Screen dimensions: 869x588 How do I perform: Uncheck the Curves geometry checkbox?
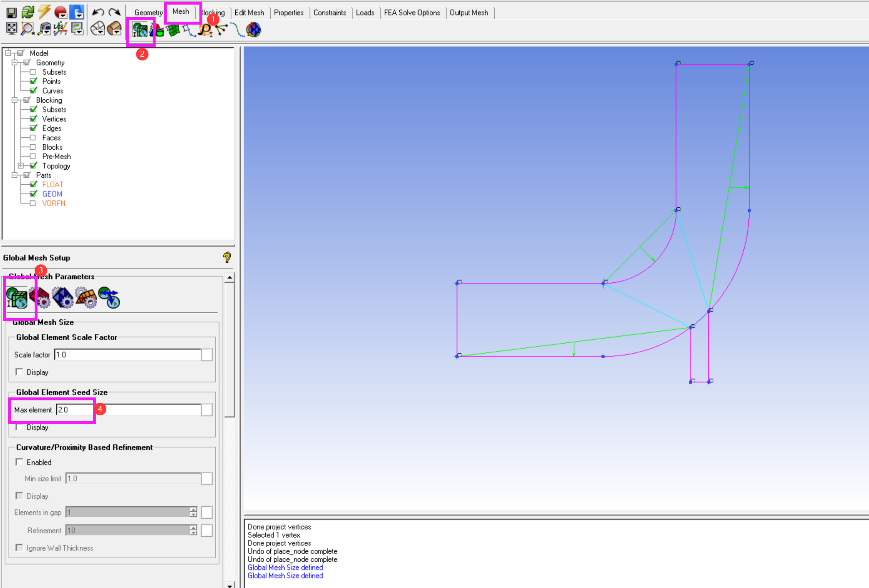click(x=33, y=90)
